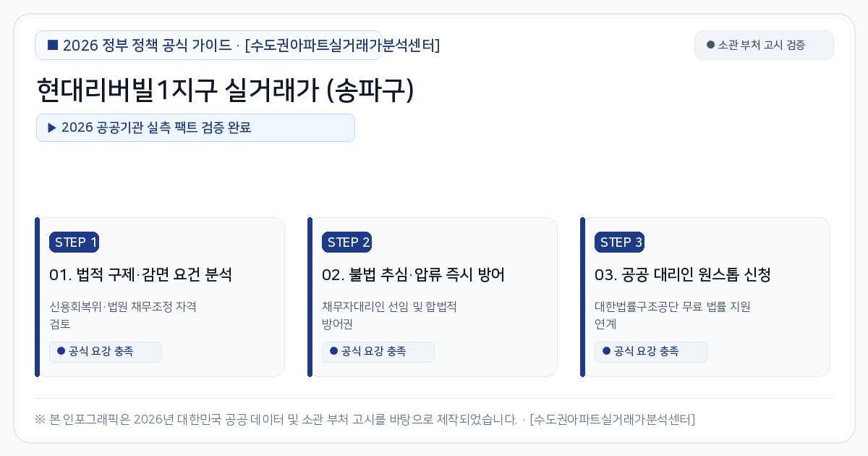The image size is (868, 456).
Task: Open 01. 법적 구제·감면 요건 분석 heading
Action: pyautogui.click(x=140, y=275)
